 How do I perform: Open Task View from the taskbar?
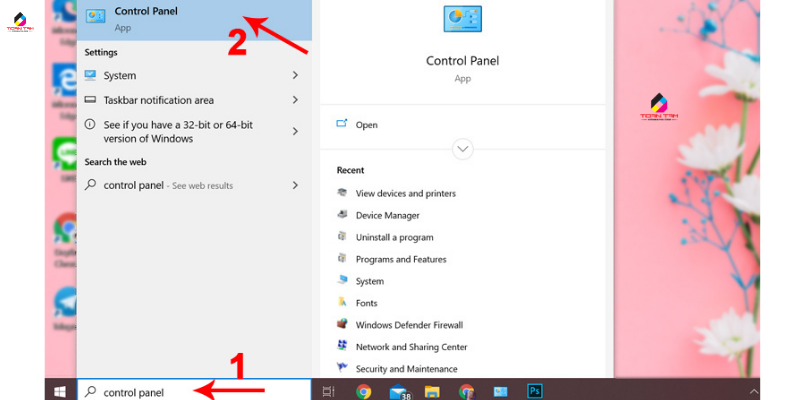tap(329, 392)
